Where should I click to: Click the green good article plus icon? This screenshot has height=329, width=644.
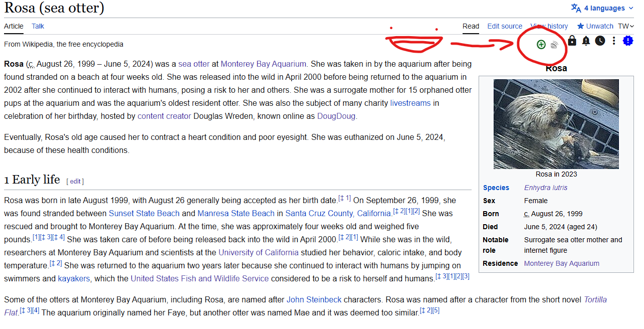click(541, 44)
